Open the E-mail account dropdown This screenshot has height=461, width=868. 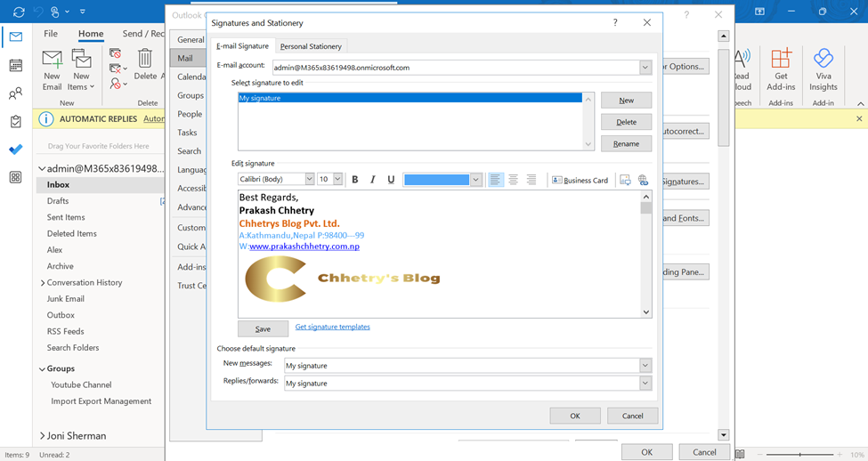coord(645,68)
